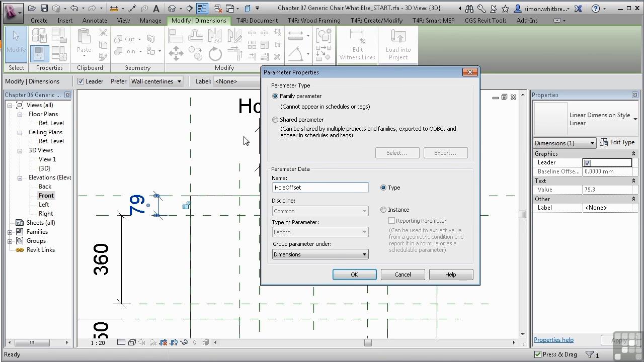Click the Text 'A' tool icon

pyautogui.click(x=156, y=9)
